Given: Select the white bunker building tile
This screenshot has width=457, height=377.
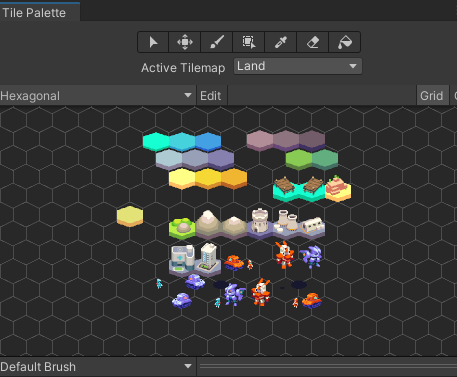Looking at the screenshot, I should [x=312, y=227].
